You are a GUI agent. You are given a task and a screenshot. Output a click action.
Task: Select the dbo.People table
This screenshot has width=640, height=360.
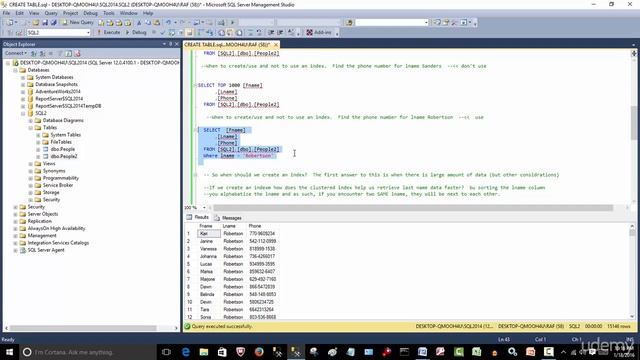62,149
